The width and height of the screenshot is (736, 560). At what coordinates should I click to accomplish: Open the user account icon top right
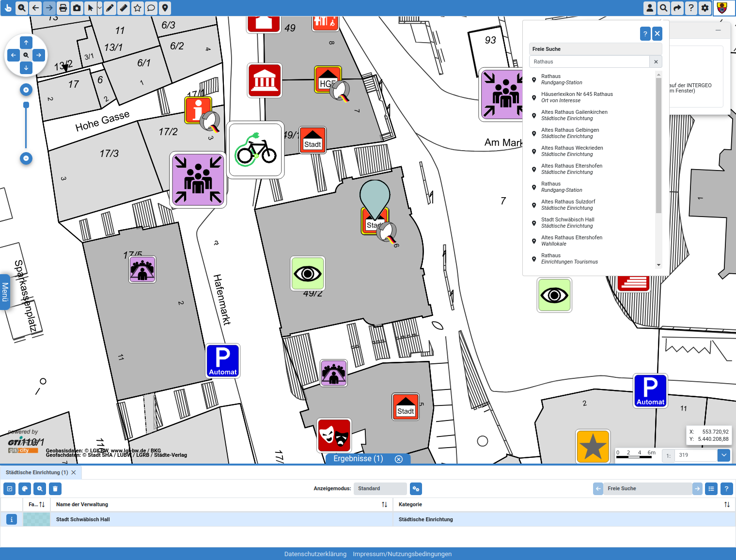(650, 8)
